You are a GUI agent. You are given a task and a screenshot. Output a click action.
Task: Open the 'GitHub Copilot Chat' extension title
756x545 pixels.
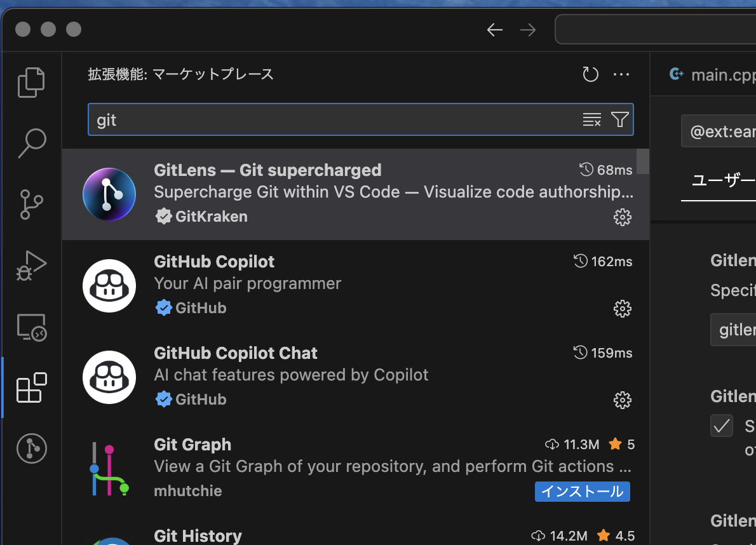pos(235,353)
